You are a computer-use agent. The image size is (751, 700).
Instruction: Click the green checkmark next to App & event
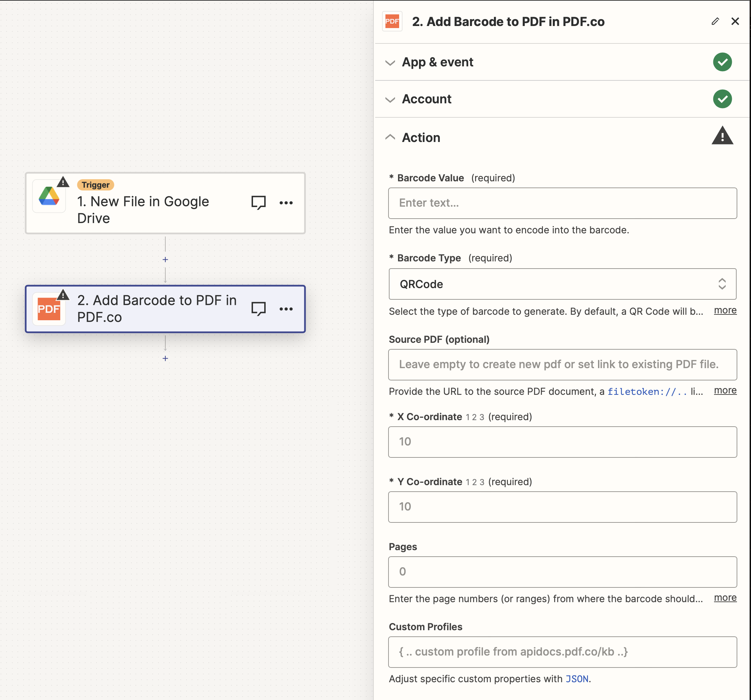pyautogui.click(x=722, y=62)
